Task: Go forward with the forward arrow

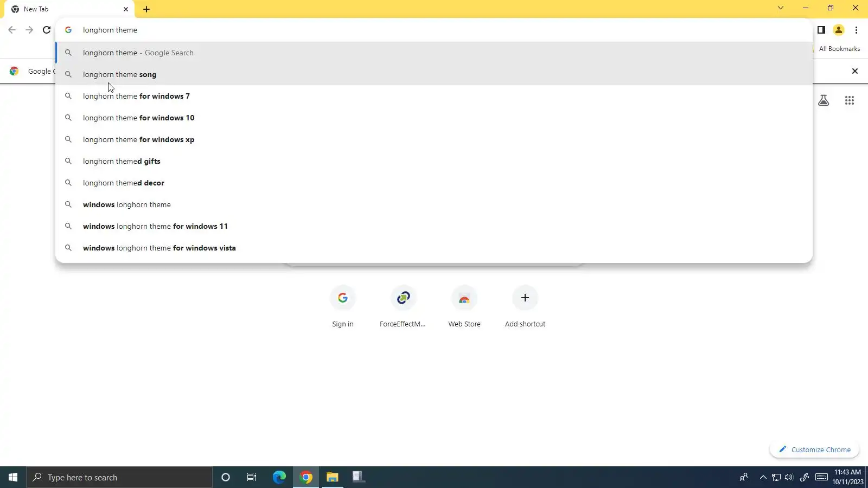Action: (x=29, y=30)
